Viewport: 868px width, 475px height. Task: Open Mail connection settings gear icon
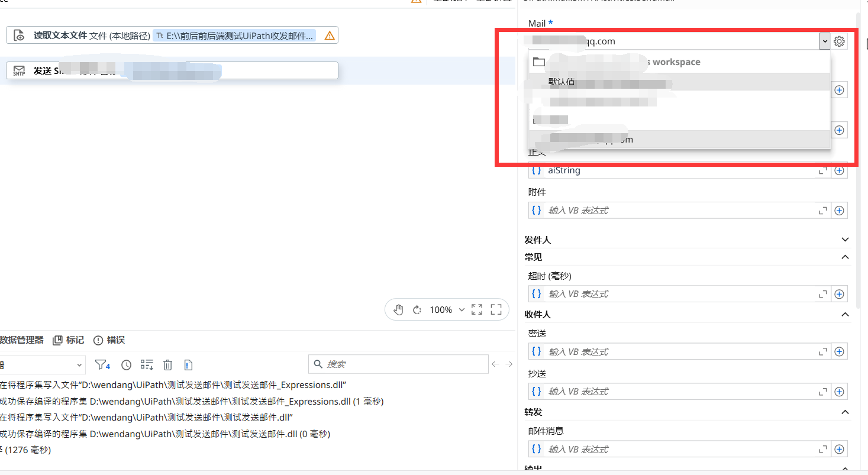click(839, 41)
